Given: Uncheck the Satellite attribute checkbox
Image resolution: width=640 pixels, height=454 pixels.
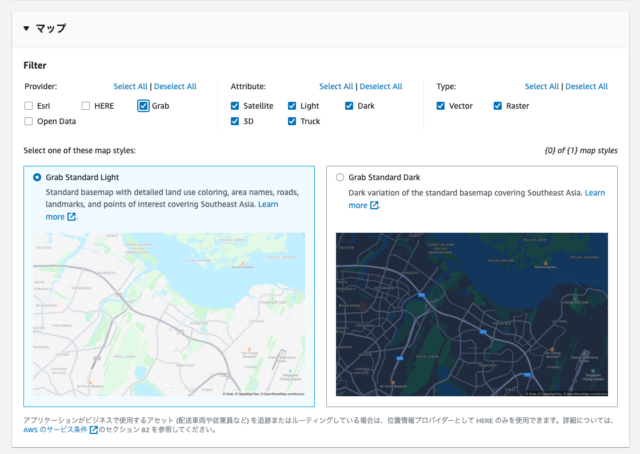Looking at the screenshot, I should [235, 106].
